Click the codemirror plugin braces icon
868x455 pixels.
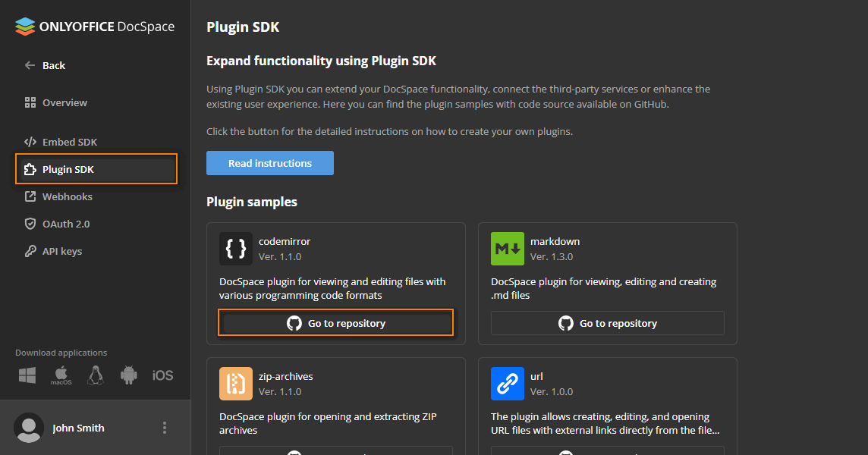[x=236, y=249]
